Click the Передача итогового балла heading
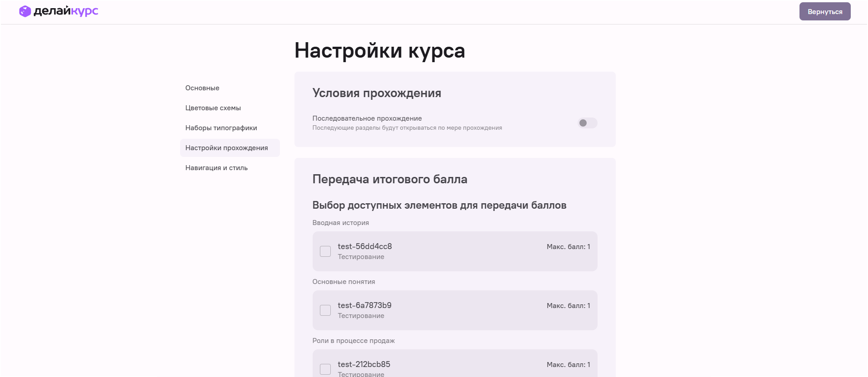This screenshot has height=377, width=868. (390, 179)
